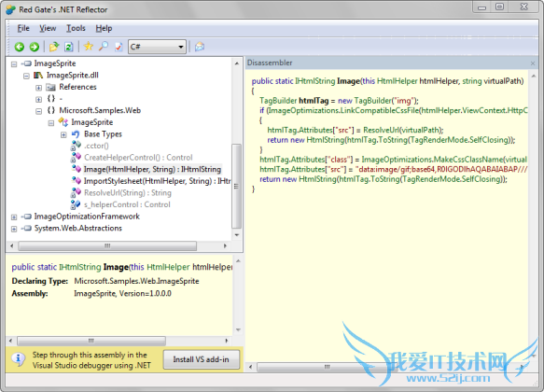Click the CreateHelperControl method icon
Image resolution: width=544 pixels, height=392 pixels.
pyautogui.click(x=76, y=158)
